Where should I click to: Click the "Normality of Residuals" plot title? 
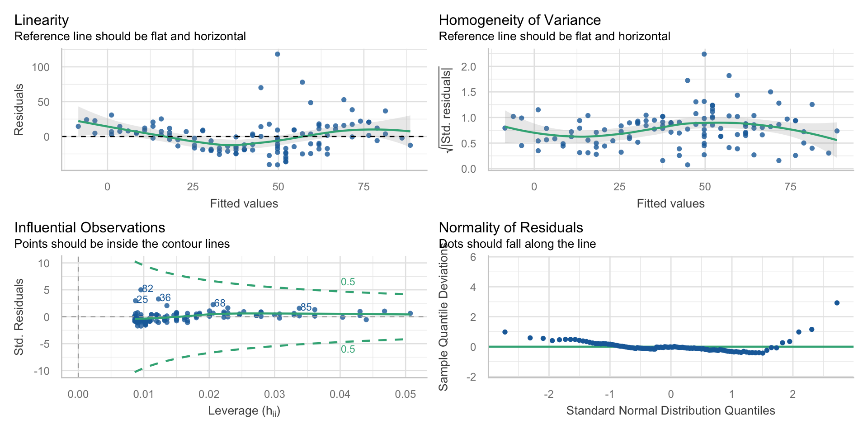point(511,227)
